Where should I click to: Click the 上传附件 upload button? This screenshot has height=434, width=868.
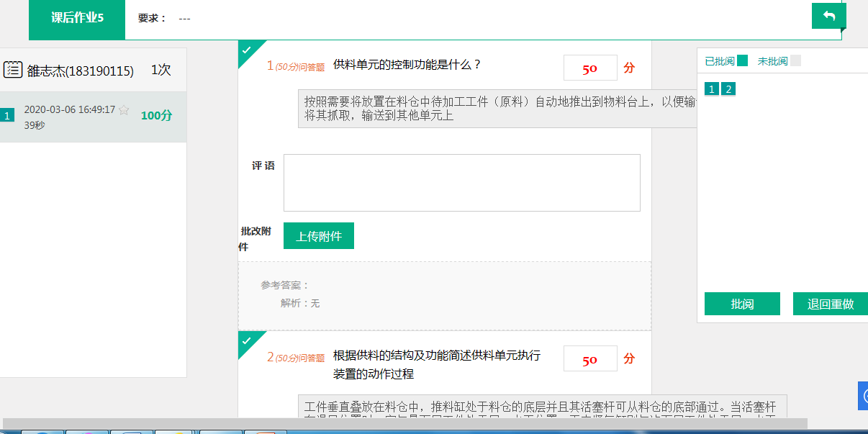click(x=319, y=236)
